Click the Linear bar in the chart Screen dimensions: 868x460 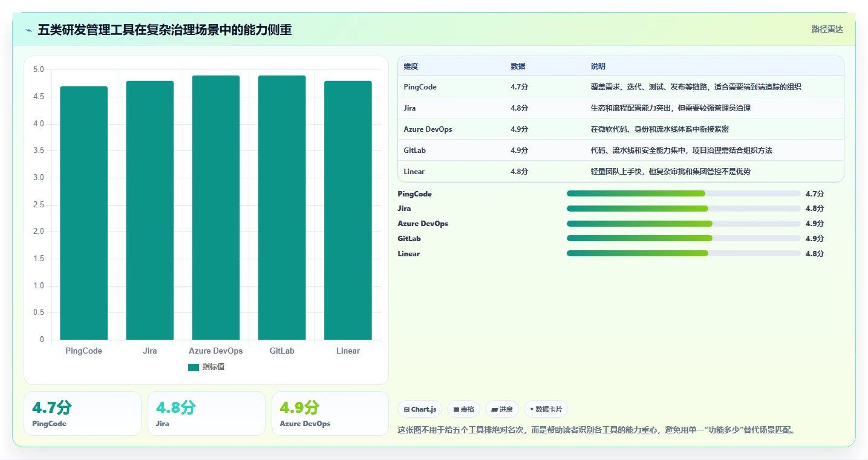tap(348, 210)
